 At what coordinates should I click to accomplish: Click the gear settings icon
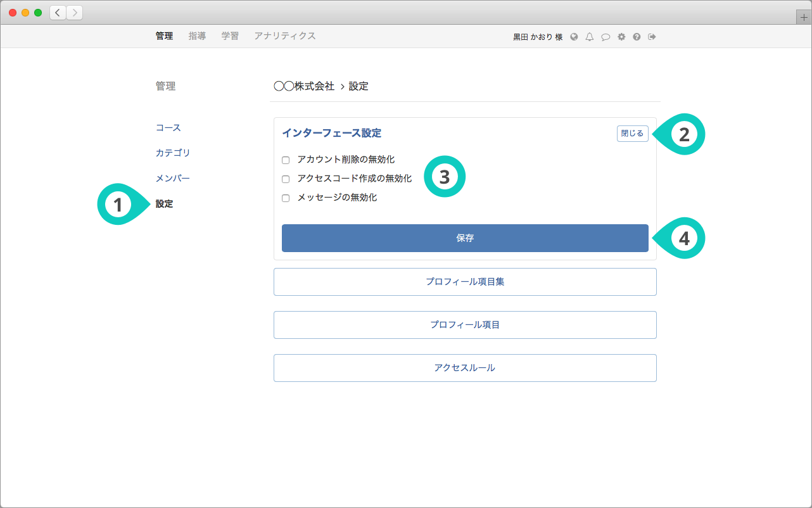pos(621,37)
